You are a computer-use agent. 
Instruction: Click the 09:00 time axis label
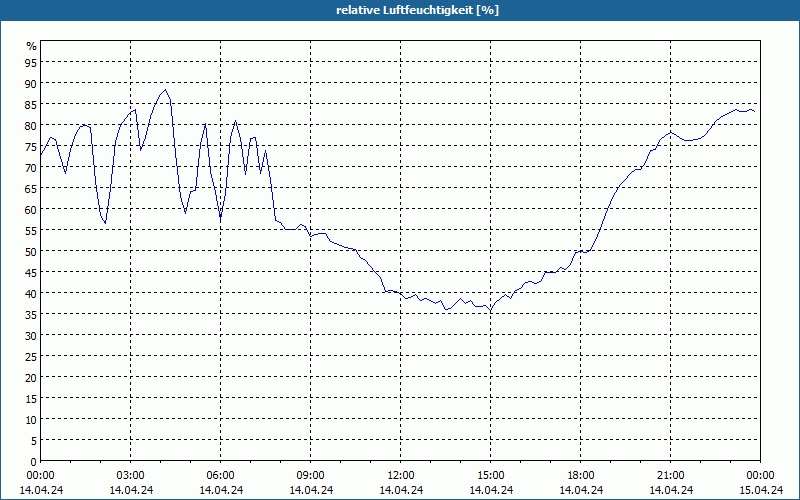[x=311, y=476]
